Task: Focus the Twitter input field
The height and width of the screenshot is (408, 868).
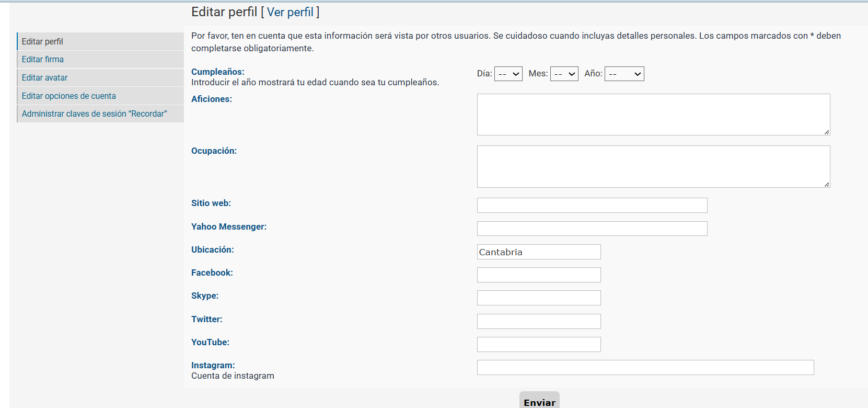Action: tap(538, 321)
